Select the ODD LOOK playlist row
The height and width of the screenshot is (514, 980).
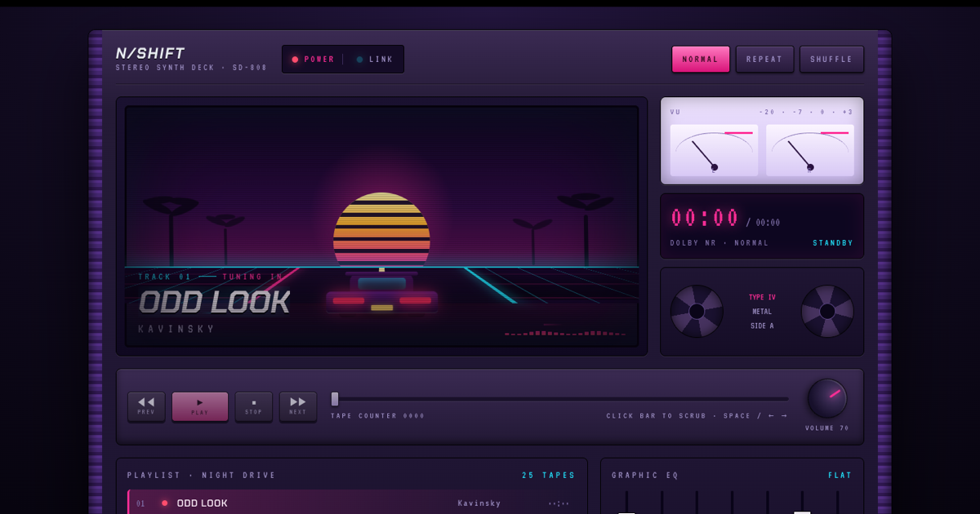(x=351, y=503)
